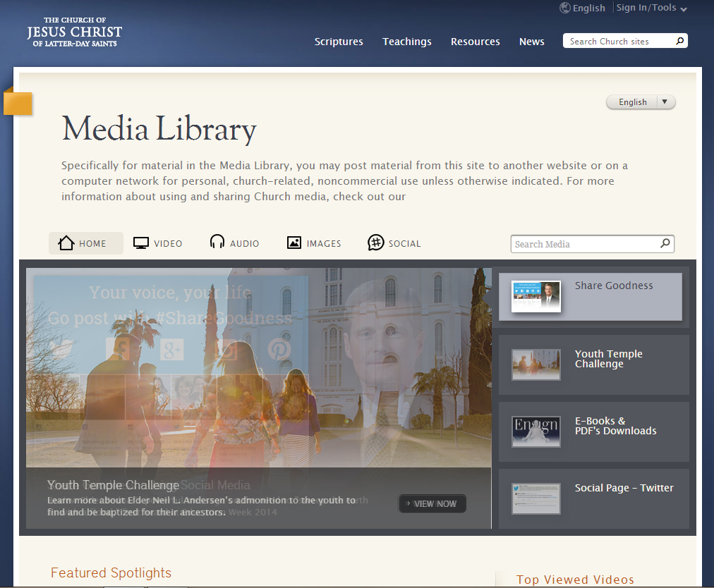Click the News menu item
Screen dimensions: 714x588
[531, 42]
